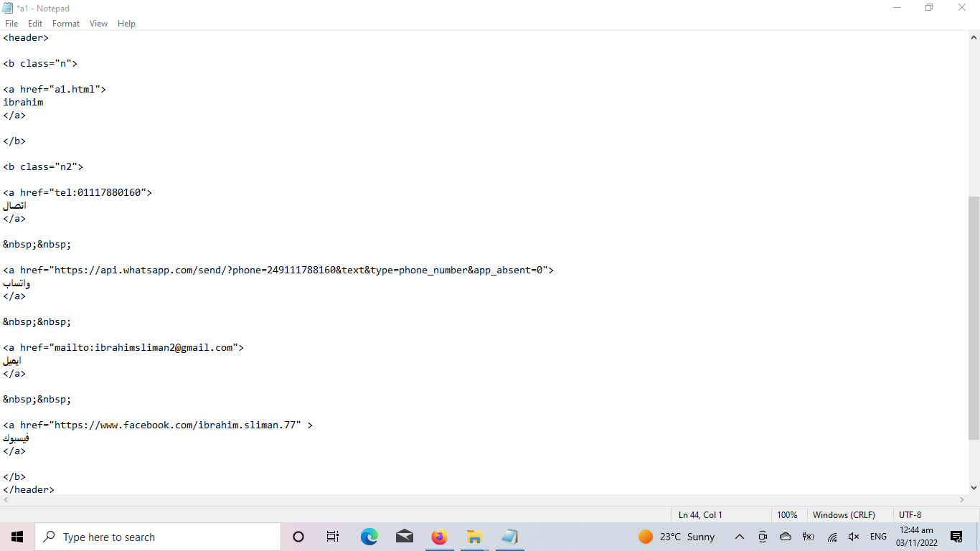The image size is (980, 551).
Task: Open the notification center icon
Action: pyautogui.click(x=956, y=537)
